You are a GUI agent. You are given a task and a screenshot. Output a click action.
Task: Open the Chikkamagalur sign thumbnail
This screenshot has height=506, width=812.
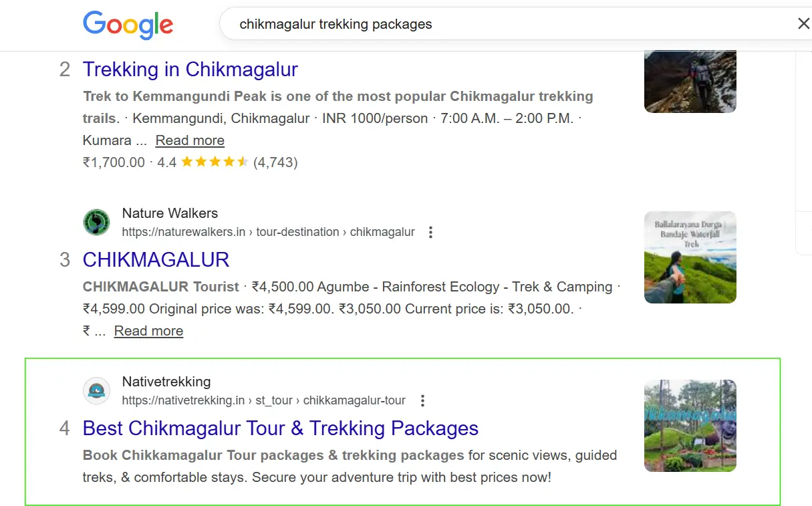click(690, 426)
